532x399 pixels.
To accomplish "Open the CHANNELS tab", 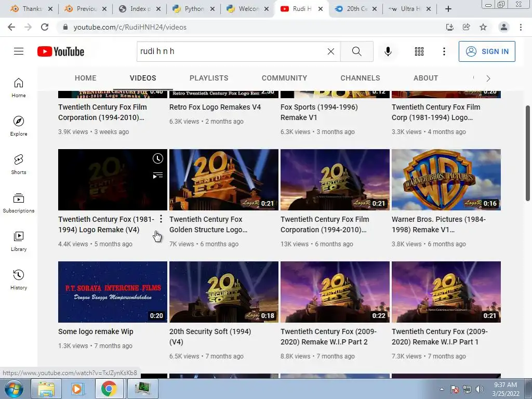I will [361, 78].
